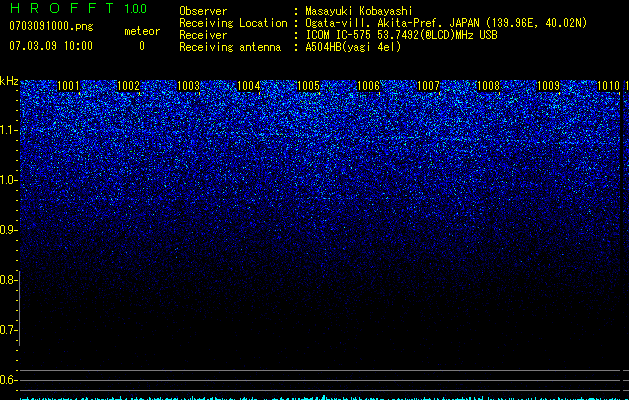Click the date stamp 07.03.09 10:00
The height and width of the screenshot is (400, 629).
[51, 46]
